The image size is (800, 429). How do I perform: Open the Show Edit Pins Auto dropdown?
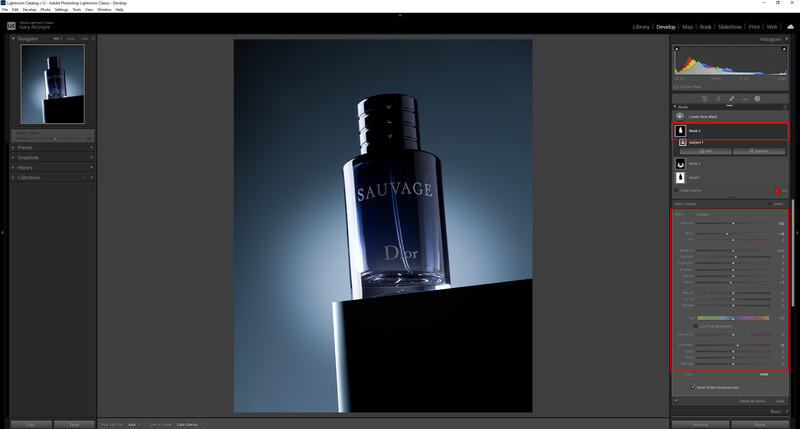click(134, 424)
